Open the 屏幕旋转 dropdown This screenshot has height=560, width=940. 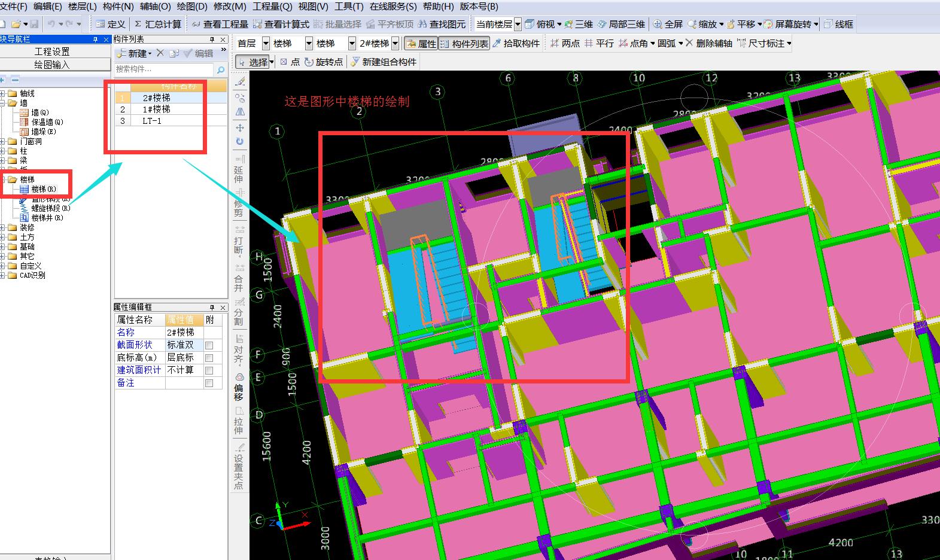(x=817, y=24)
